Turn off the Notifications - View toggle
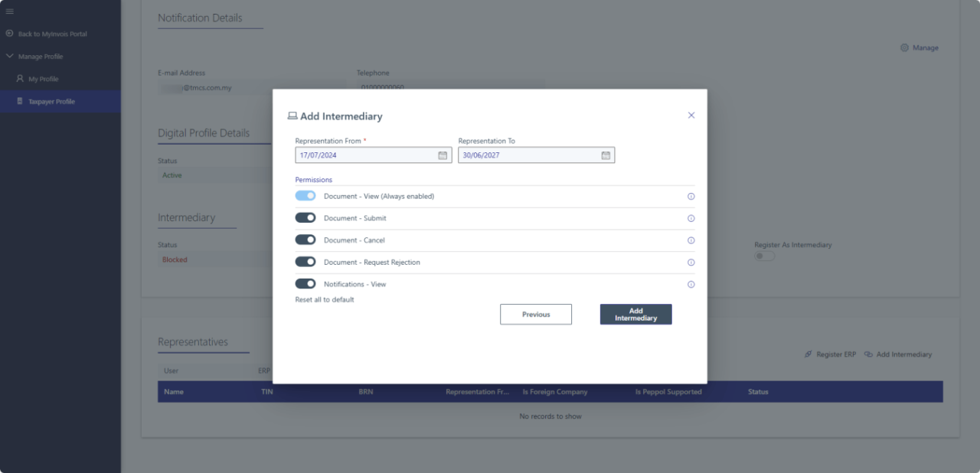 tap(305, 283)
